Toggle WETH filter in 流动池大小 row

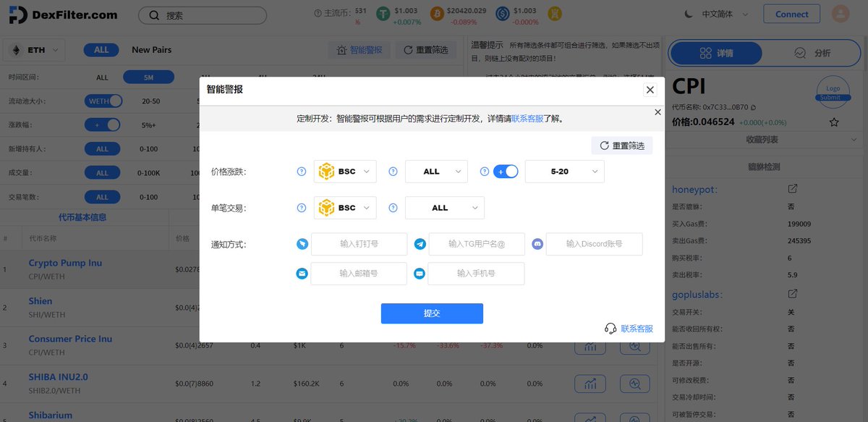pos(103,101)
